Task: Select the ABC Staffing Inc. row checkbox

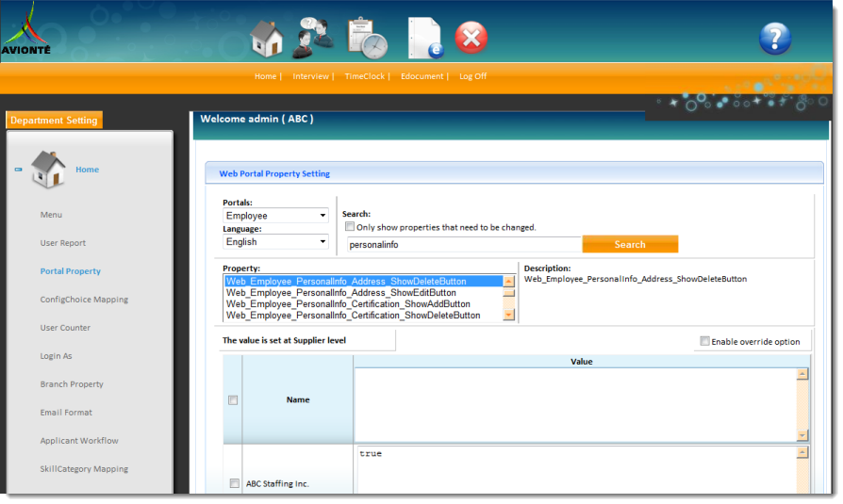Action: [234, 483]
